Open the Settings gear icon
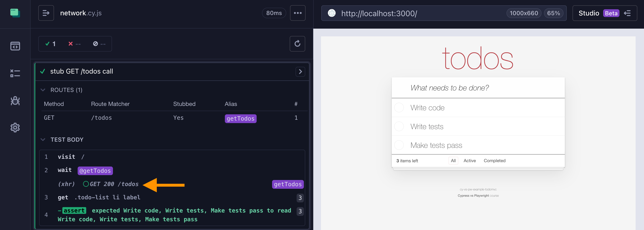This screenshot has width=644, height=230. (x=15, y=127)
